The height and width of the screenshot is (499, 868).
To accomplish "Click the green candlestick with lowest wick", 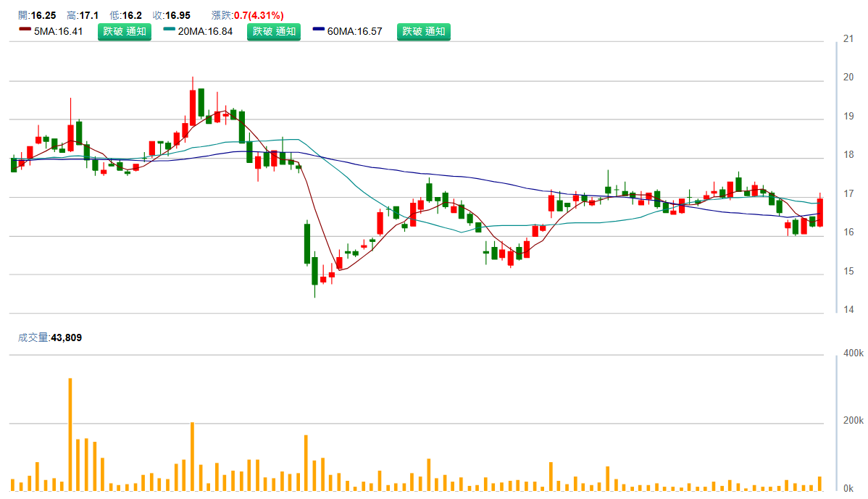I will coord(314,270).
